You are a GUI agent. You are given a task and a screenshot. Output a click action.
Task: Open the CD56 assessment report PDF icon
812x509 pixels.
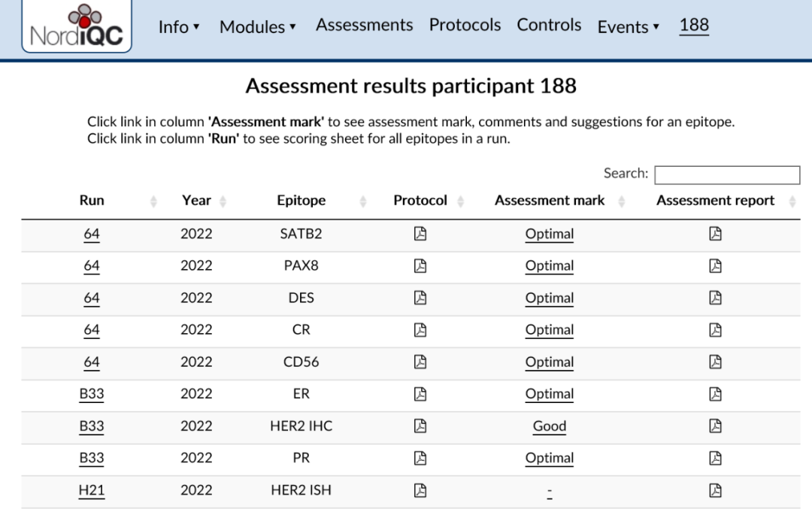pos(715,362)
